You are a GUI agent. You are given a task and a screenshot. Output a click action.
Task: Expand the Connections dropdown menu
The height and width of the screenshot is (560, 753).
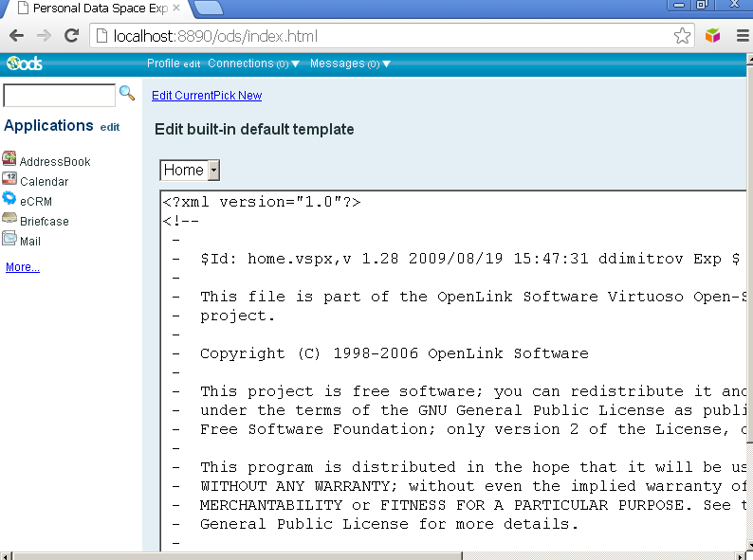pos(253,63)
